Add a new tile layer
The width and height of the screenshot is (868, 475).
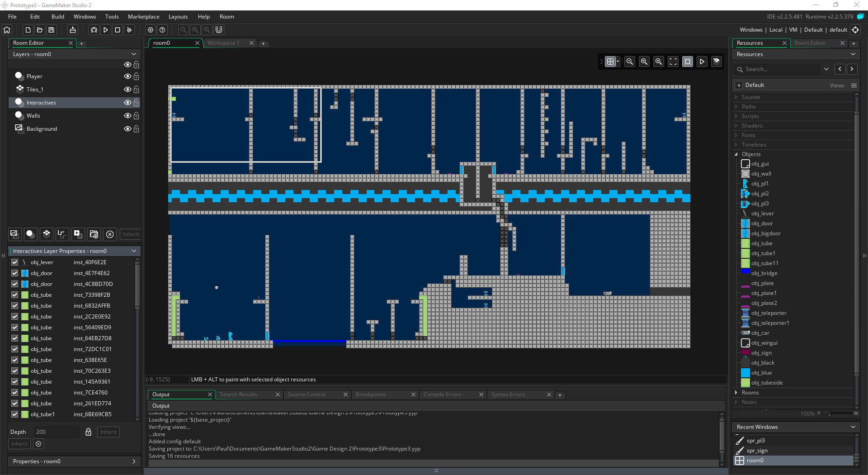point(46,234)
